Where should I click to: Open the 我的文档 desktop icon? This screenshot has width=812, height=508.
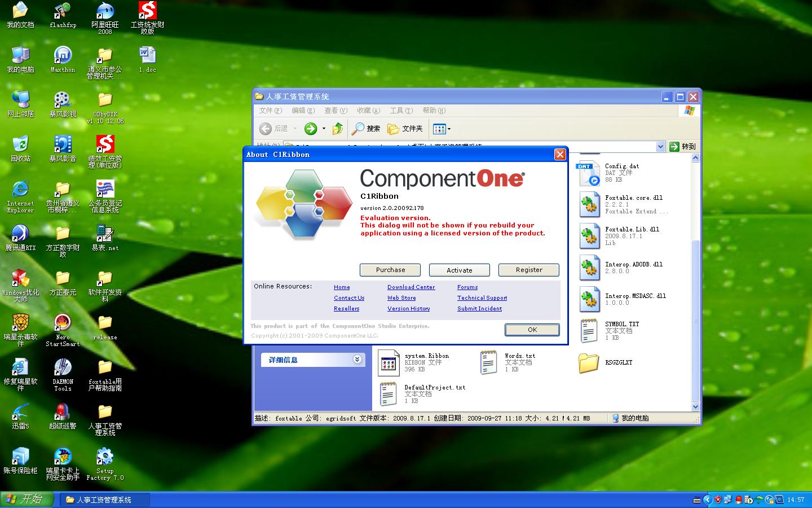coord(20,15)
